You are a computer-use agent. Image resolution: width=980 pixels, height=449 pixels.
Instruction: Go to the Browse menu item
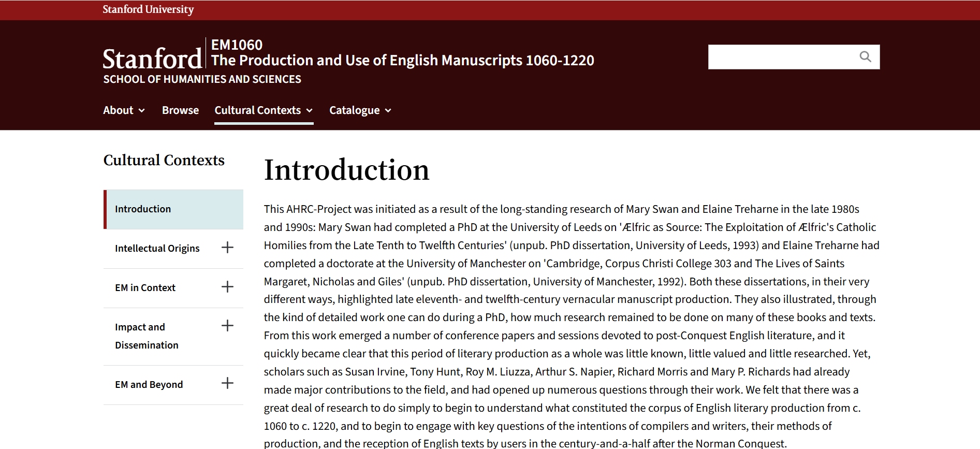180,110
